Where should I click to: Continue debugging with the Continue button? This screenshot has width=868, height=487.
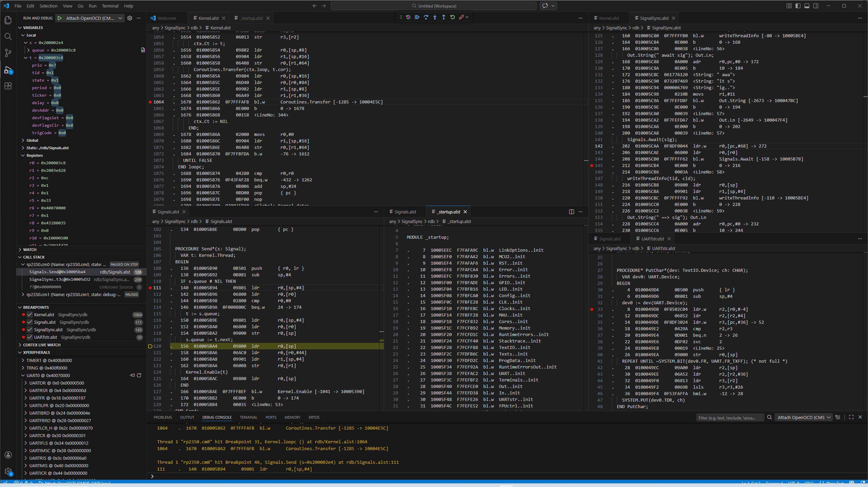coord(417,17)
